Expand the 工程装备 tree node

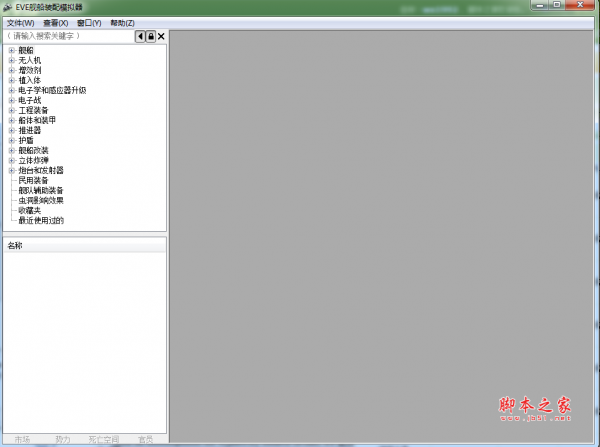pyautogui.click(x=12, y=110)
